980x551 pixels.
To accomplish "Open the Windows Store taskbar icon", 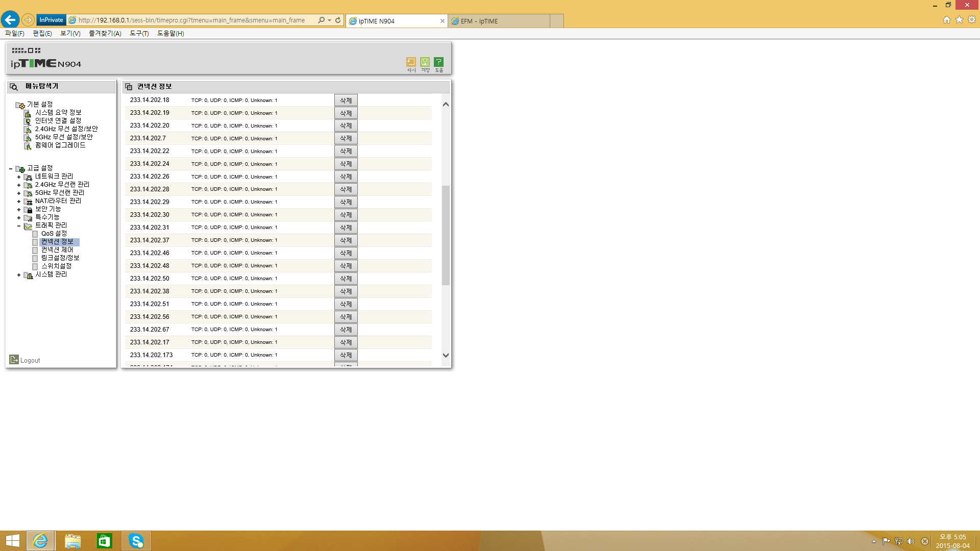I will (104, 541).
